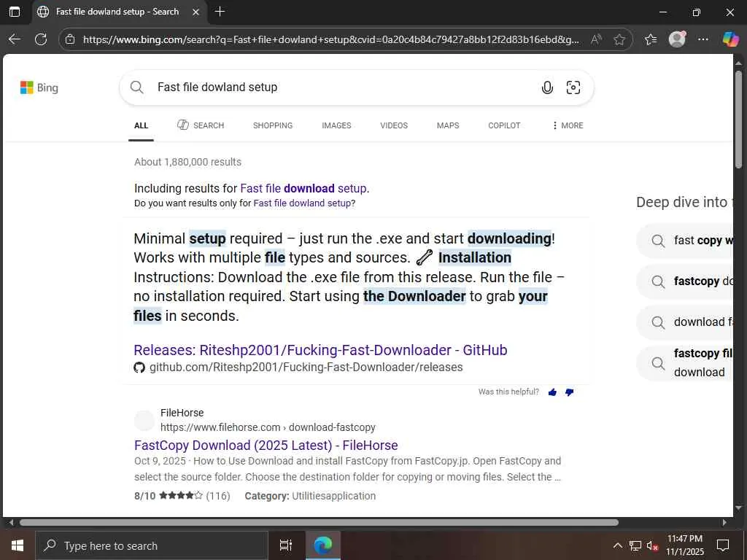Image resolution: width=747 pixels, height=560 pixels.
Task: Click the taskbar clock showing 11:47 PM
Action: 684,545
